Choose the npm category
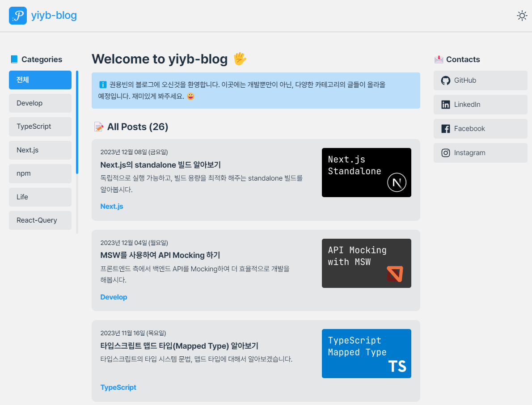The width and height of the screenshot is (532, 405). pyautogui.click(x=40, y=173)
